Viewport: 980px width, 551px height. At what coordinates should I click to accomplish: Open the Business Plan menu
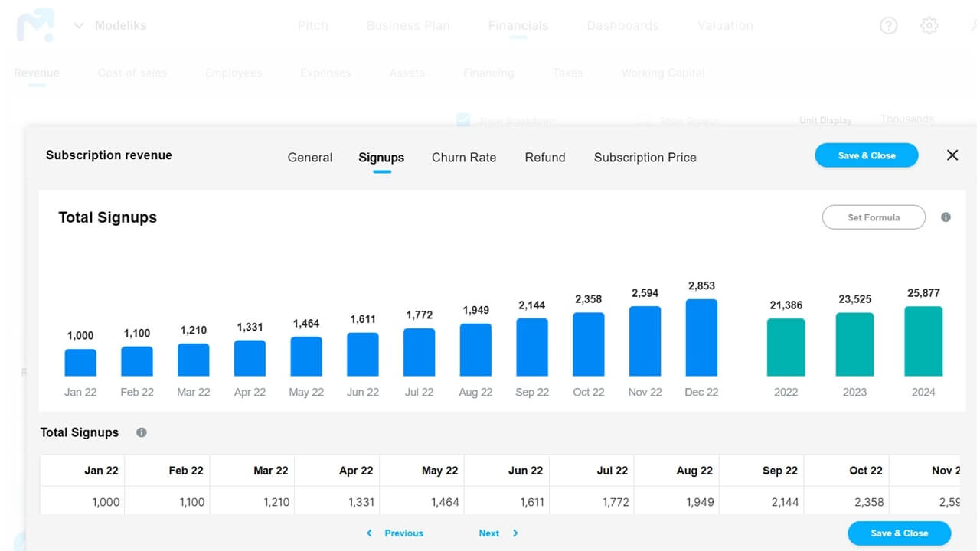(x=408, y=25)
